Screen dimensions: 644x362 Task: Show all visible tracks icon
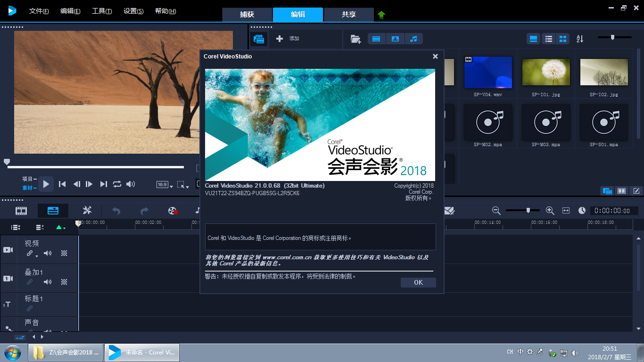click(16, 227)
